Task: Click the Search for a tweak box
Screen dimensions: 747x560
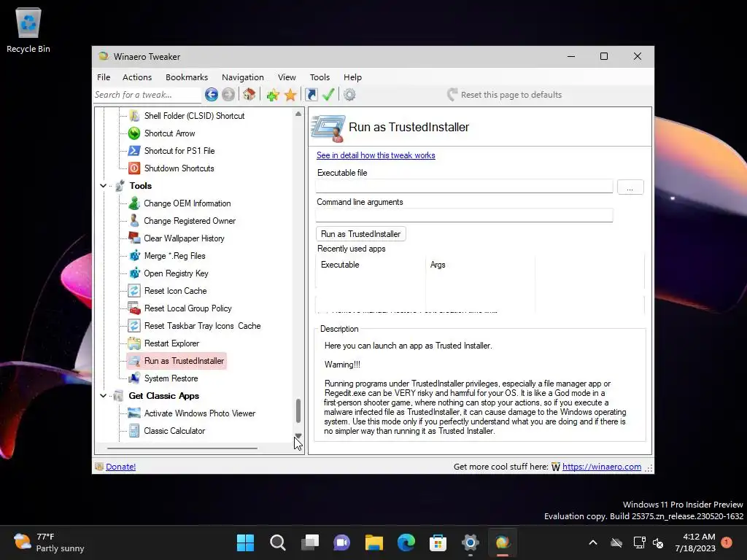Action: click(x=147, y=95)
